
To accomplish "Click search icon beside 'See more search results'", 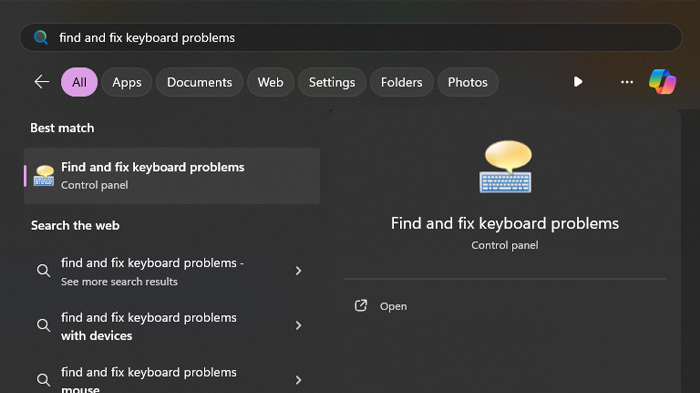I will (x=43, y=271).
